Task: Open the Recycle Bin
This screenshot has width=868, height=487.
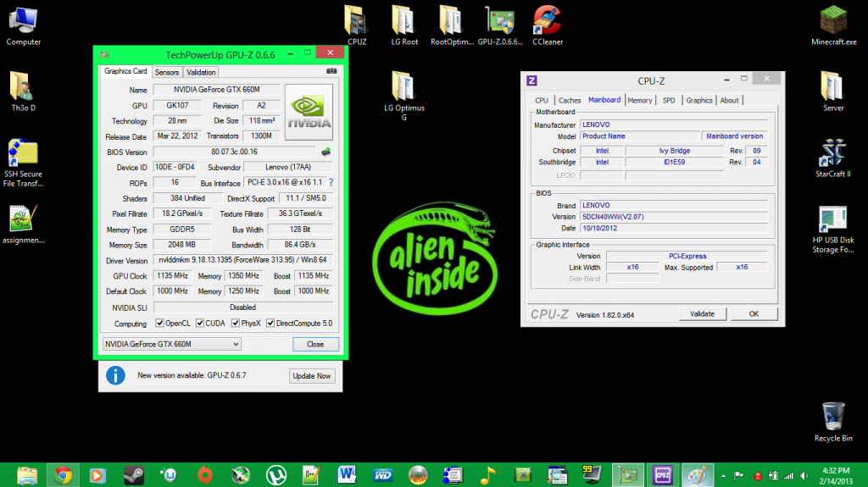Action: tap(833, 422)
